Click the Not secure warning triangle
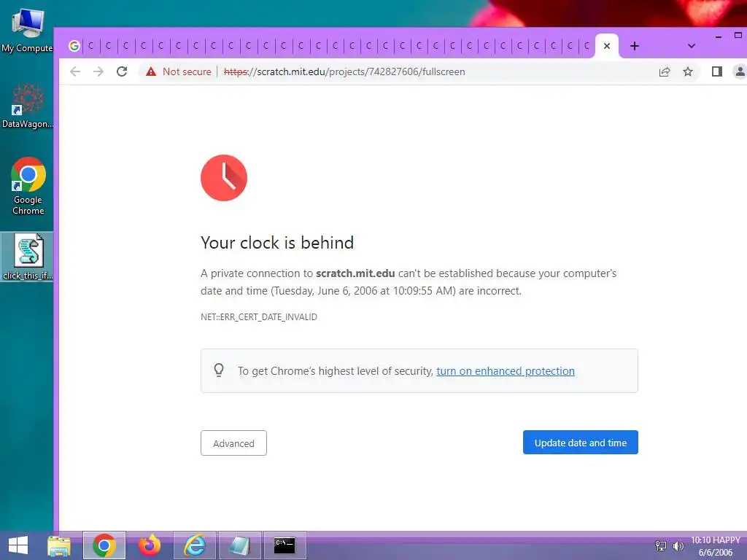Screen dimensions: 747x560 (151, 71)
